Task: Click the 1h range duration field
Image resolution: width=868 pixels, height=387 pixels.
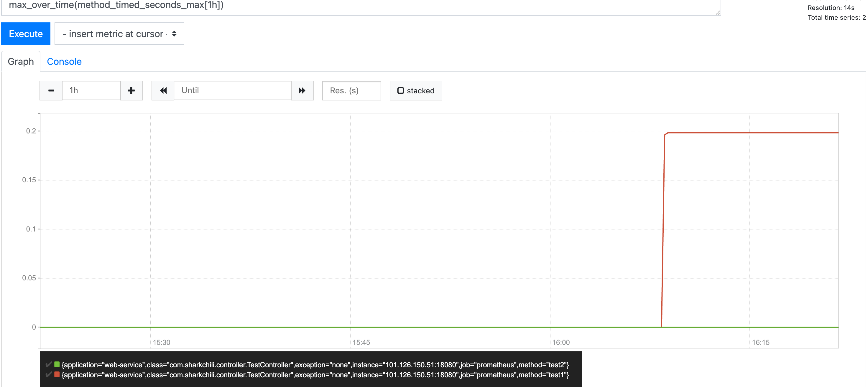Action: tap(91, 90)
